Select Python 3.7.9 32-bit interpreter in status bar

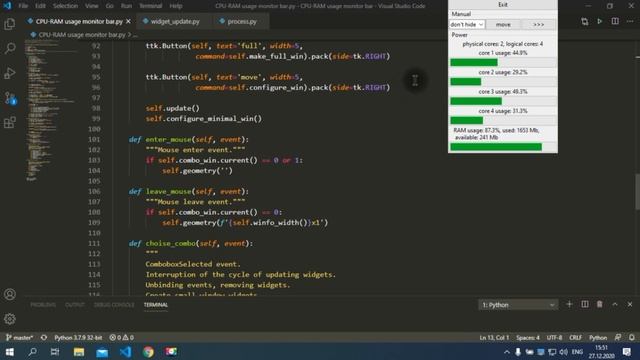(78, 338)
